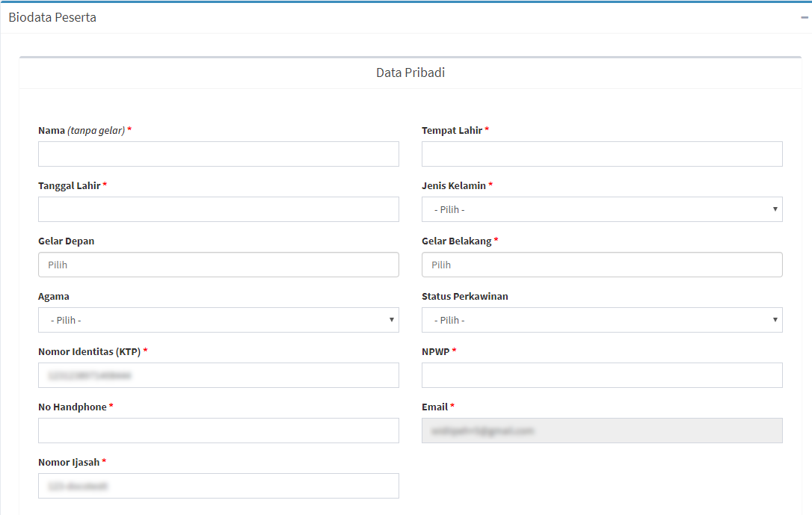Select the NPWP input field
Viewport: 812px width, 515px height.
pos(602,375)
